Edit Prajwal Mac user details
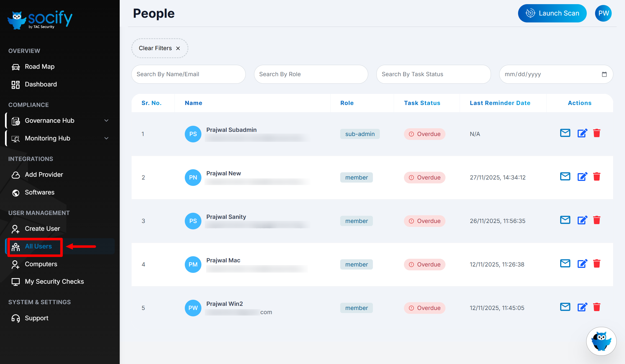 click(582, 264)
